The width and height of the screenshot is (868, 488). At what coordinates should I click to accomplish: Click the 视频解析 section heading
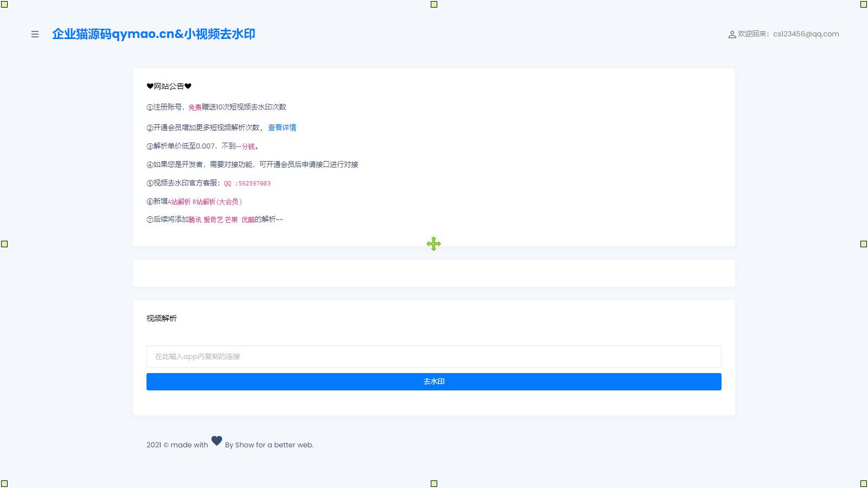click(161, 318)
